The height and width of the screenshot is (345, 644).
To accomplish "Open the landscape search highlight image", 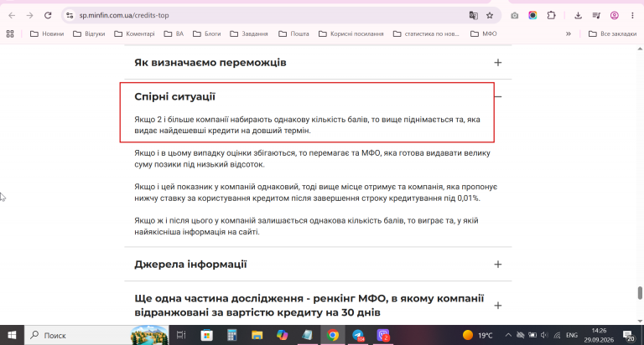I will [x=149, y=335].
